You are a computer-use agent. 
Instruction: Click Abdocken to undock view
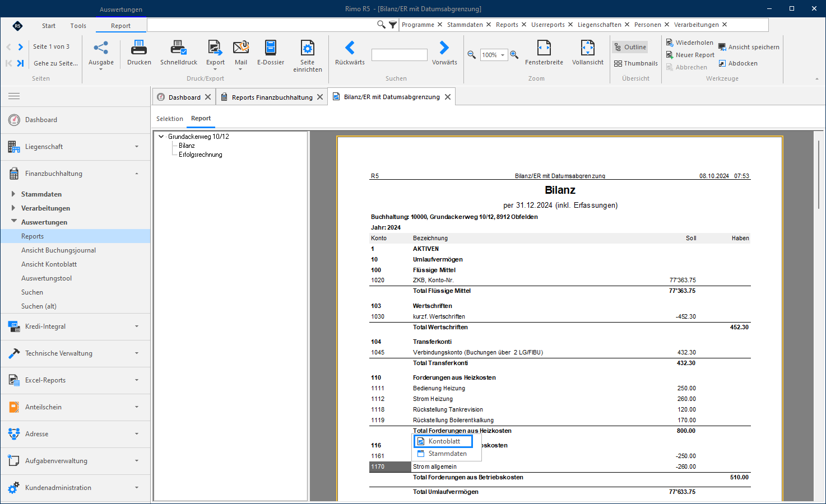click(x=738, y=63)
